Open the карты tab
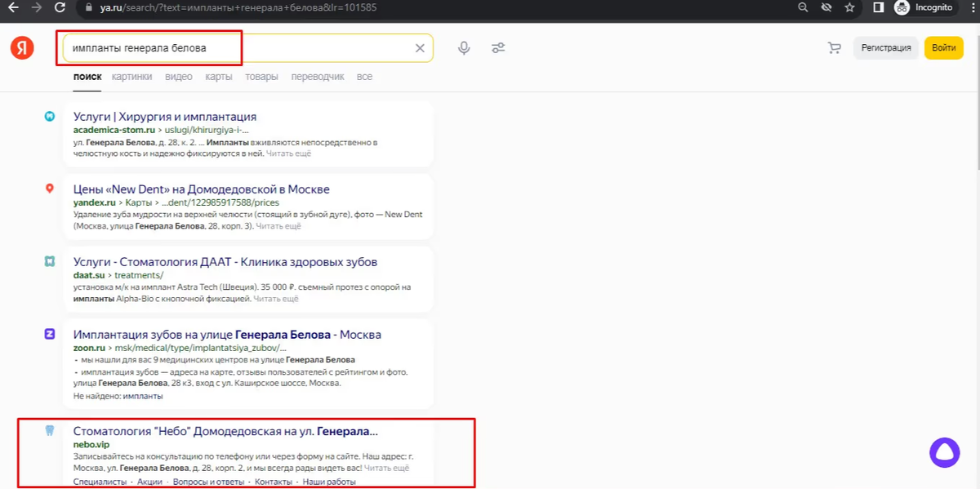Screen dimensions: 980x489 coord(219,77)
